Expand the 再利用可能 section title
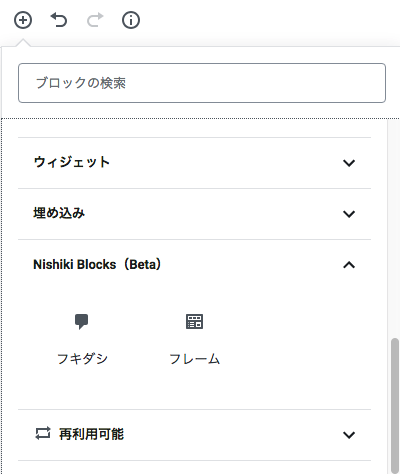 (91, 434)
